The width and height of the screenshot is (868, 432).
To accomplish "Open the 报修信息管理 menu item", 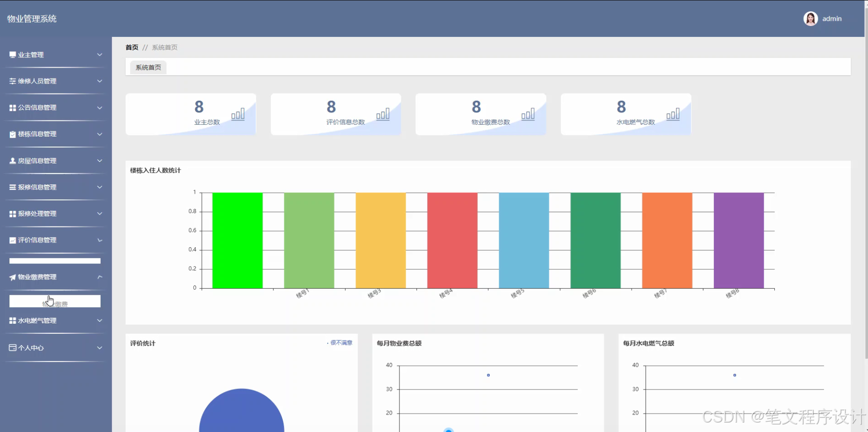I will [56, 187].
